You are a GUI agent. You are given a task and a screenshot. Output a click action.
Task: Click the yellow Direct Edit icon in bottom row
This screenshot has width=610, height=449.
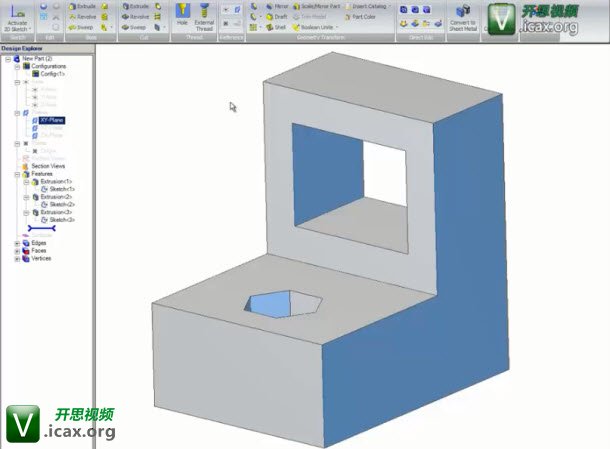(x=404, y=24)
